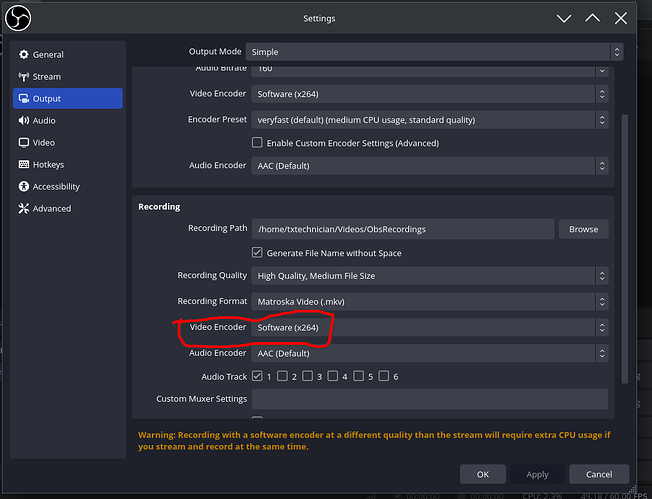Screen dimensions: 652x499
Task: Open the Encoder Preset veryfast dropdown
Action: coord(428,120)
